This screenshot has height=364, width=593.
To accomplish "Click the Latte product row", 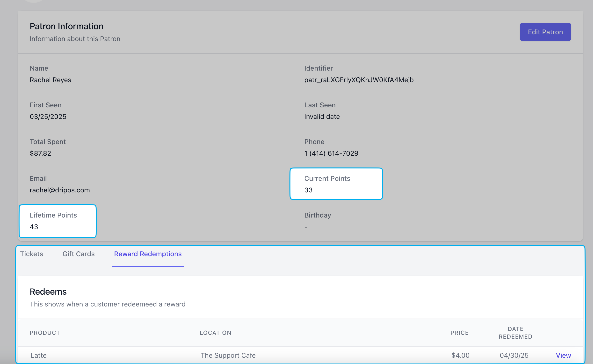I will pos(39,355).
